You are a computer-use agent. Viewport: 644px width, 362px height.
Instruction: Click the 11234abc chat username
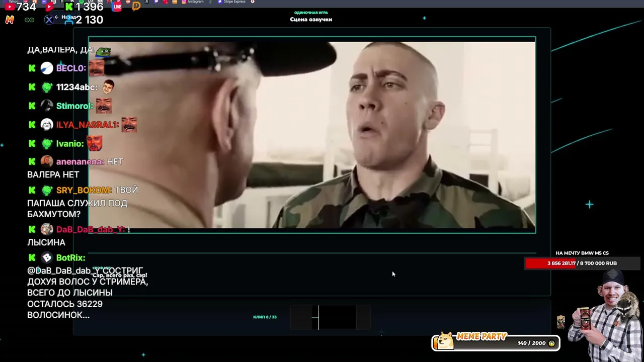[76, 87]
